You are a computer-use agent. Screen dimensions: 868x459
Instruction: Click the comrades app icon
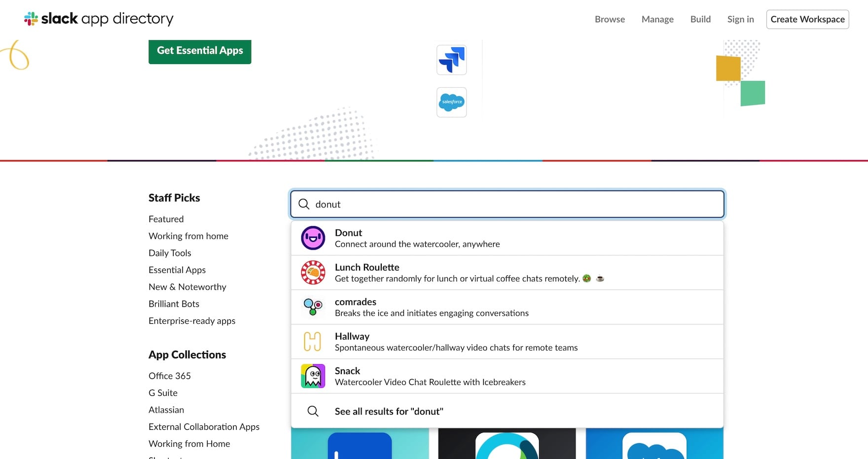pyautogui.click(x=313, y=307)
